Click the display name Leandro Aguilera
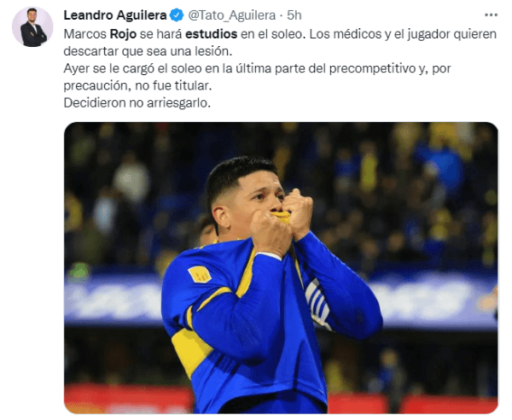 [115, 15]
